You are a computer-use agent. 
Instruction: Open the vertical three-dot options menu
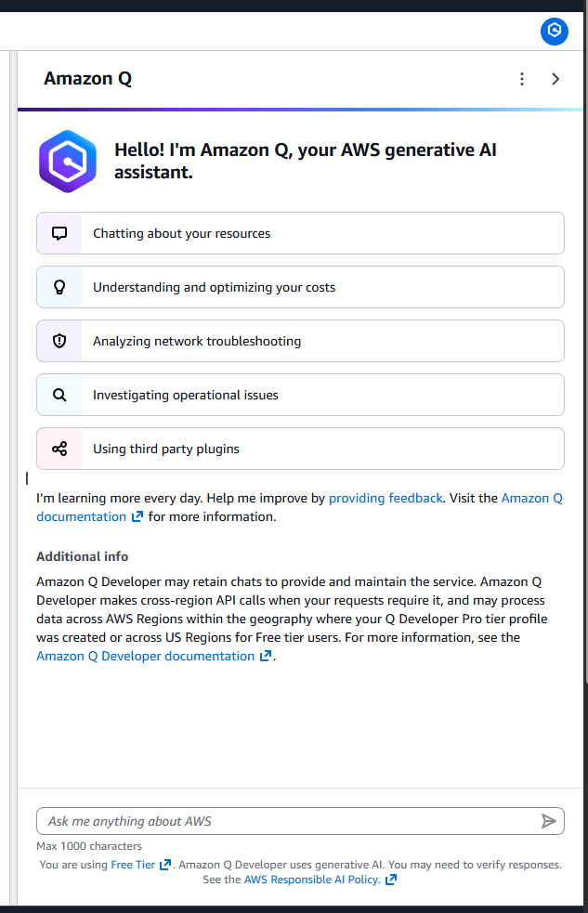coord(522,79)
